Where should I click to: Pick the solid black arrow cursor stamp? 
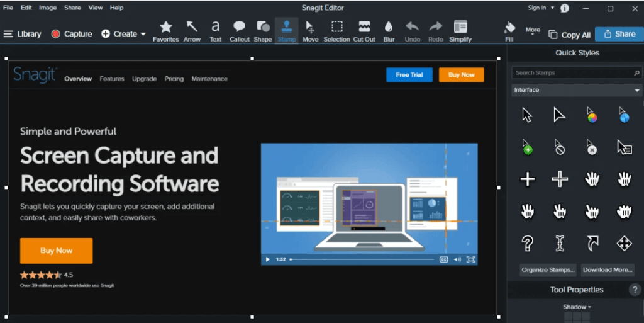pos(528,115)
